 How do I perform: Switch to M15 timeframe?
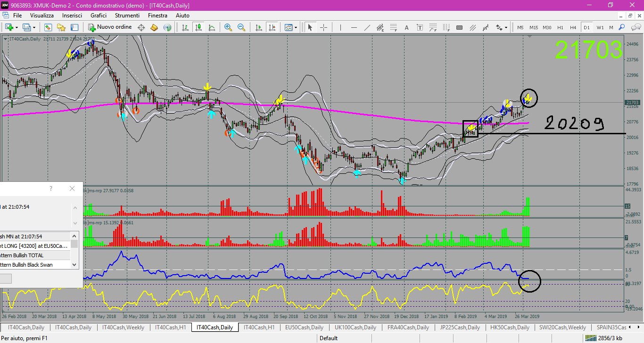pos(534,27)
